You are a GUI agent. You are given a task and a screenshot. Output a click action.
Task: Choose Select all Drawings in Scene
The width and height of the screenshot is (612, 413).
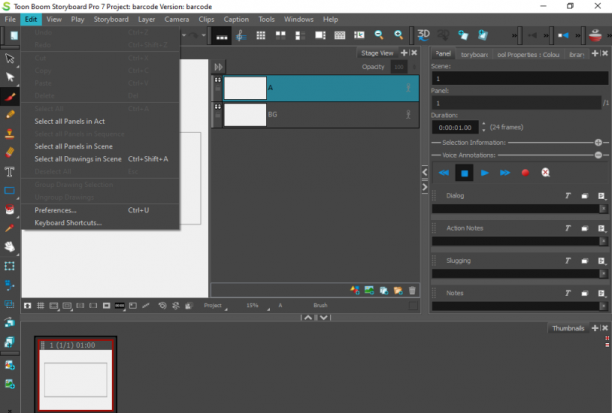click(101, 159)
